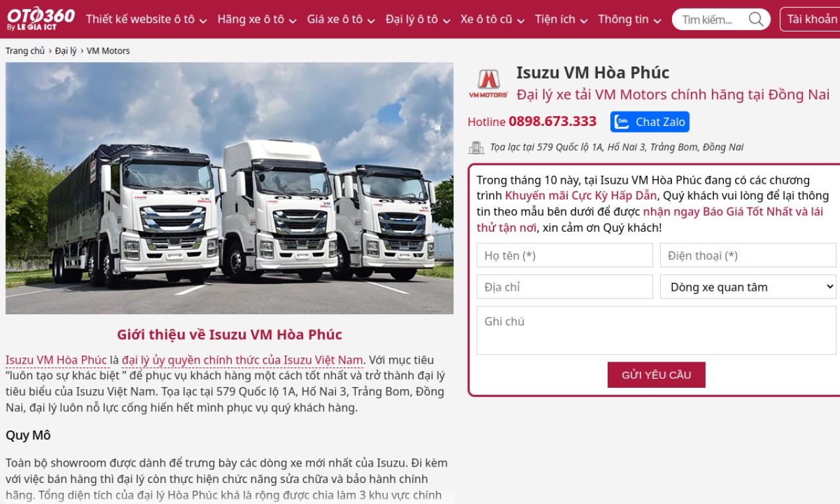The height and width of the screenshot is (504, 840).
Task: Click the Zalo icon in the chat button
Action: (621, 122)
